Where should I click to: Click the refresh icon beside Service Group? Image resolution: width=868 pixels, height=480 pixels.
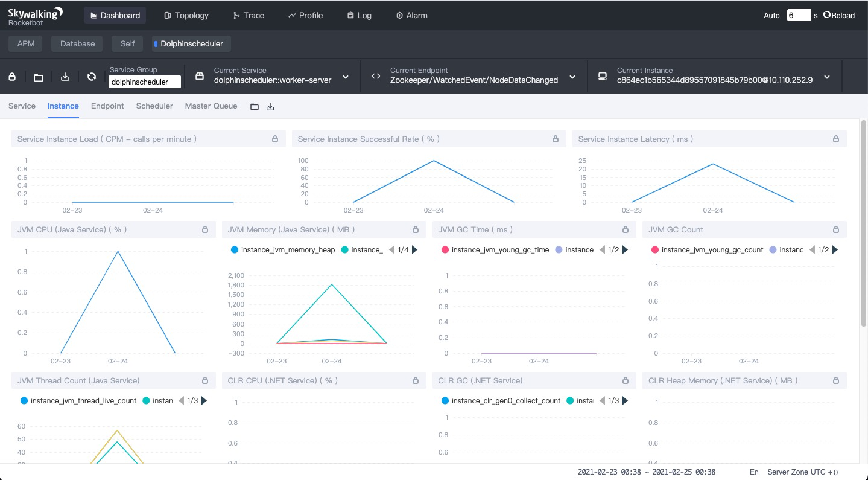(x=92, y=77)
